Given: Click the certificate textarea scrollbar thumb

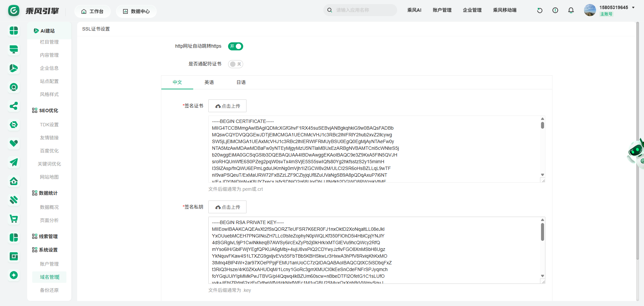Looking at the screenshot, I should 542,125.
